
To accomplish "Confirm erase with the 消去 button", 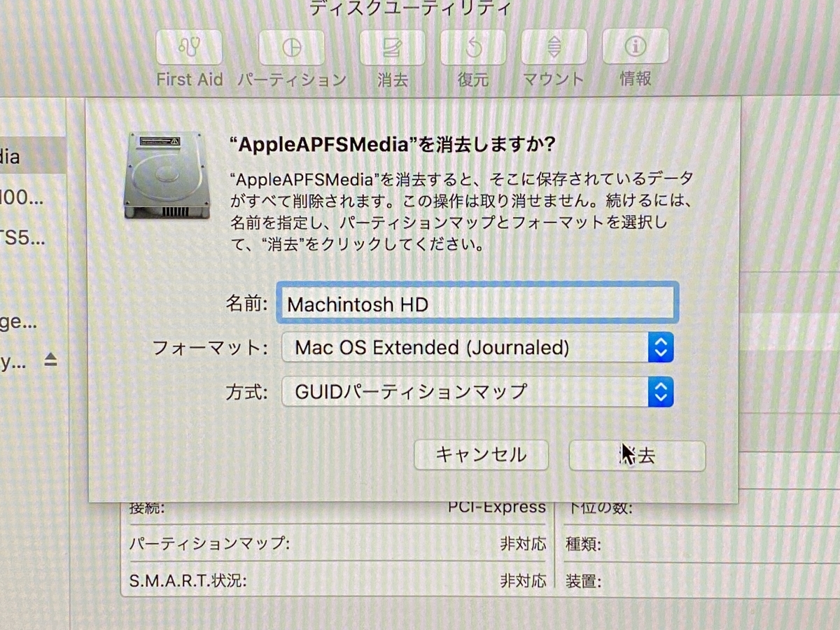I will click(x=636, y=454).
